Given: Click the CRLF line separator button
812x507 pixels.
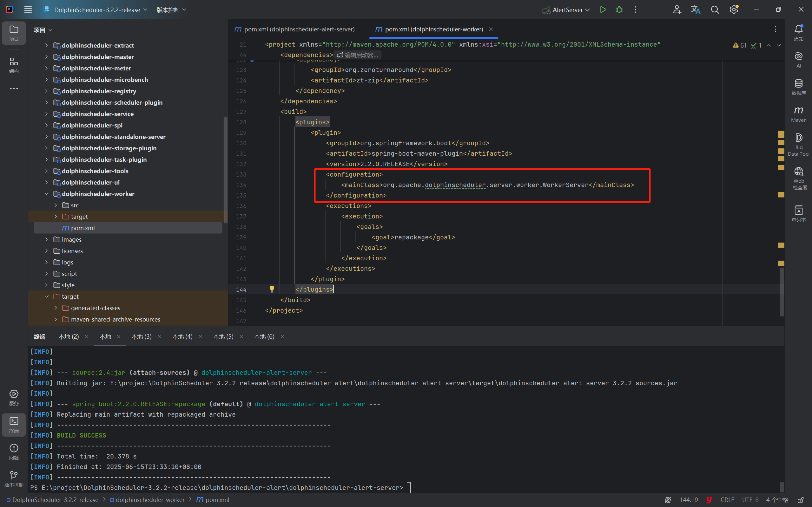Looking at the screenshot, I should (727, 500).
